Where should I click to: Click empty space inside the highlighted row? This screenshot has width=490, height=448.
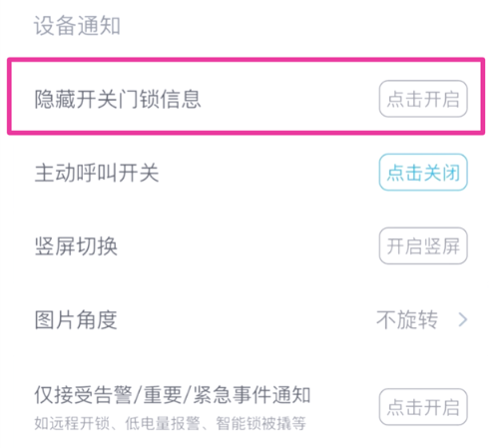point(289,99)
